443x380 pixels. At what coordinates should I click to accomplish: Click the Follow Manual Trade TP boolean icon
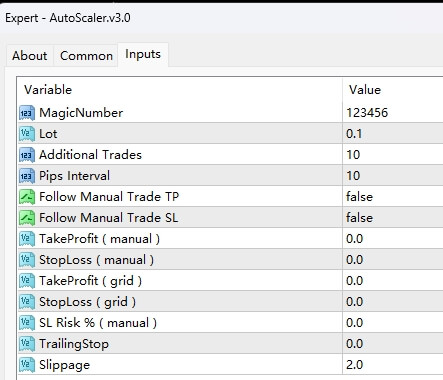[x=27, y=197]
